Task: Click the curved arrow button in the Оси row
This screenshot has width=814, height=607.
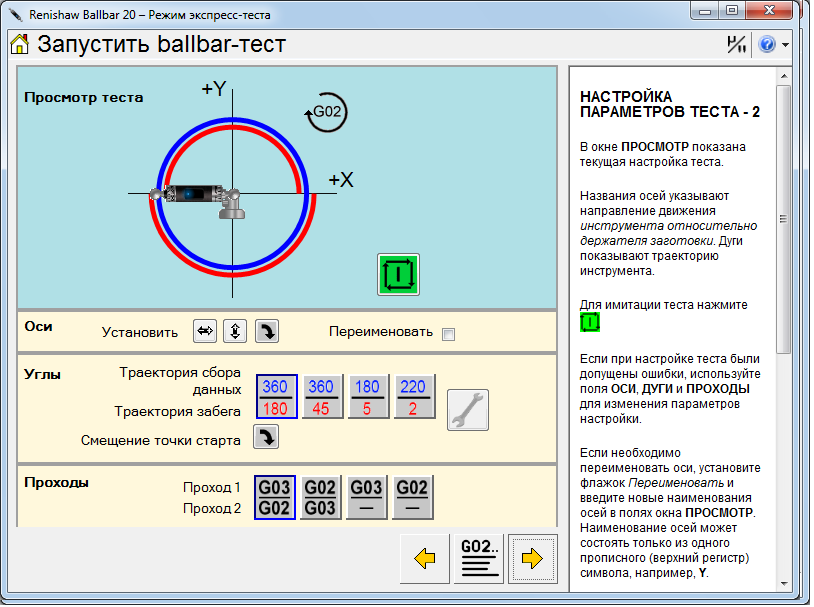Action: click(267, 331)
